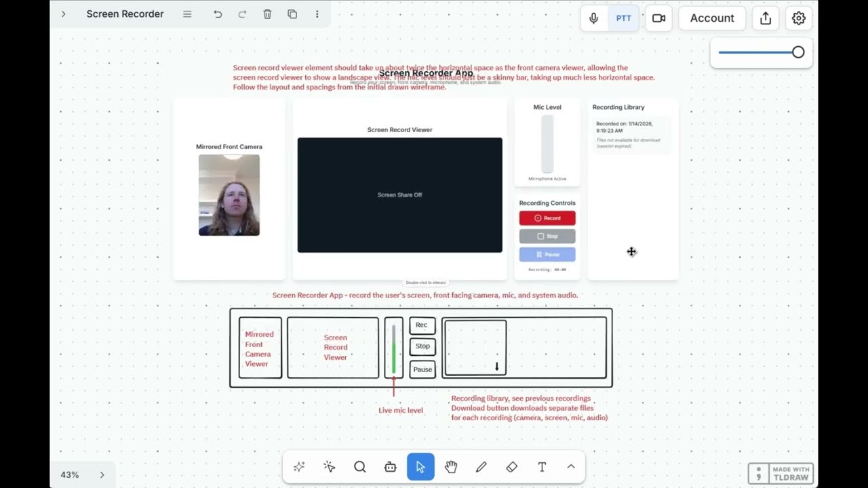This screenshot has width=868, height=488.
Task: Select the wireframe Rec box
Action: point(422,325)
